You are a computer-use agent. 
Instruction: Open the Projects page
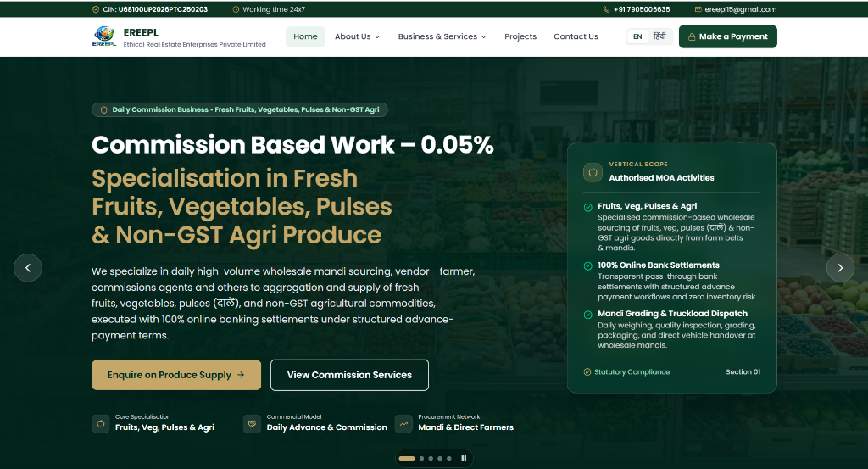(520, 36)
